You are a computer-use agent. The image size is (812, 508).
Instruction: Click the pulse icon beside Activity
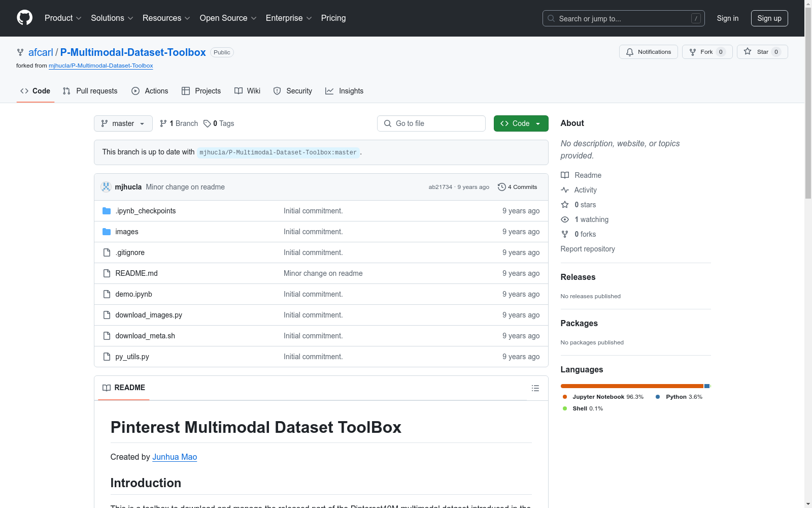[565, 190]
